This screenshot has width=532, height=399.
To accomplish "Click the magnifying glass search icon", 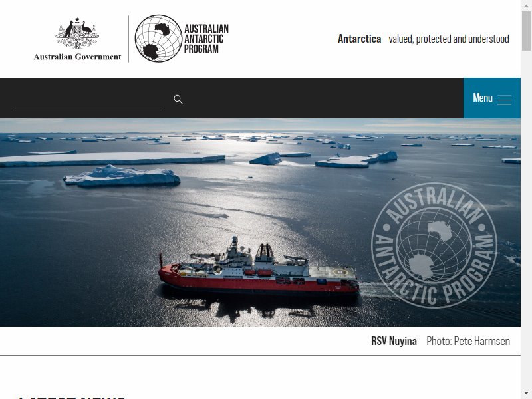I will pos(178,99).
